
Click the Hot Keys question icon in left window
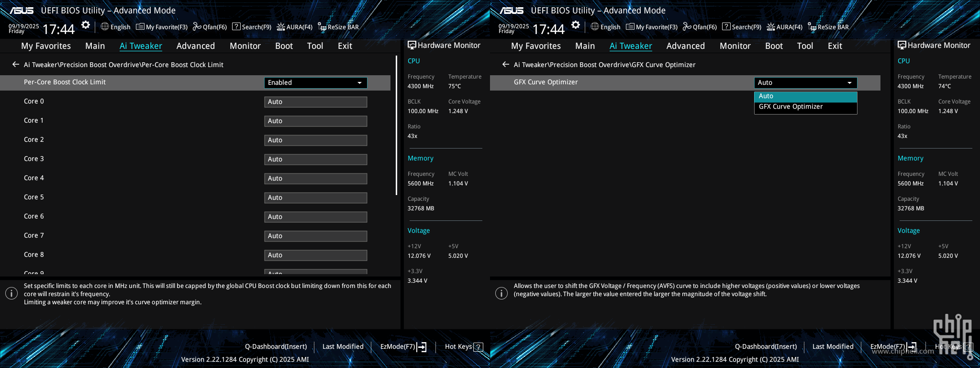click(478, 347)
